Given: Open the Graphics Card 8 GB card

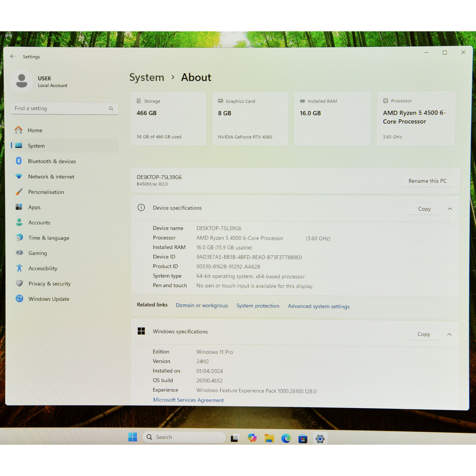Looking at the screenshot, I should coord(250,118).
